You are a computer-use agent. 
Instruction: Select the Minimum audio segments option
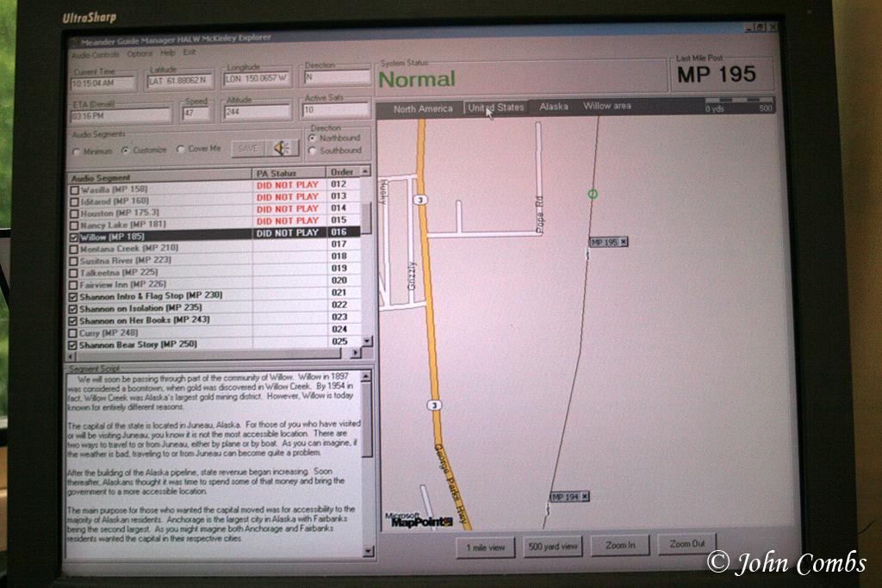[x=76, y=152]
